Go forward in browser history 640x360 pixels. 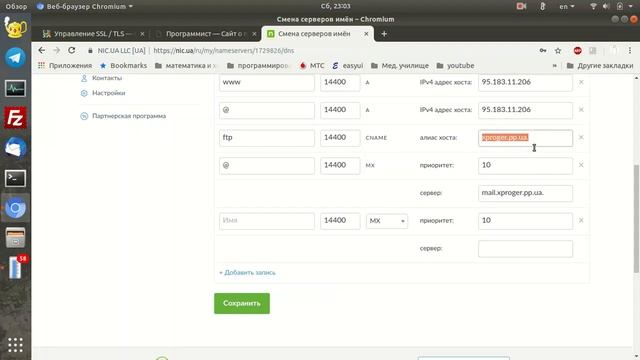[56, 50]
